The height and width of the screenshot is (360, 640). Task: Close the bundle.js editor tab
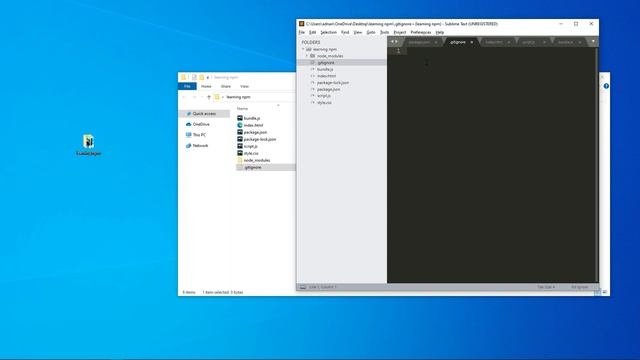tap(580, 42)
